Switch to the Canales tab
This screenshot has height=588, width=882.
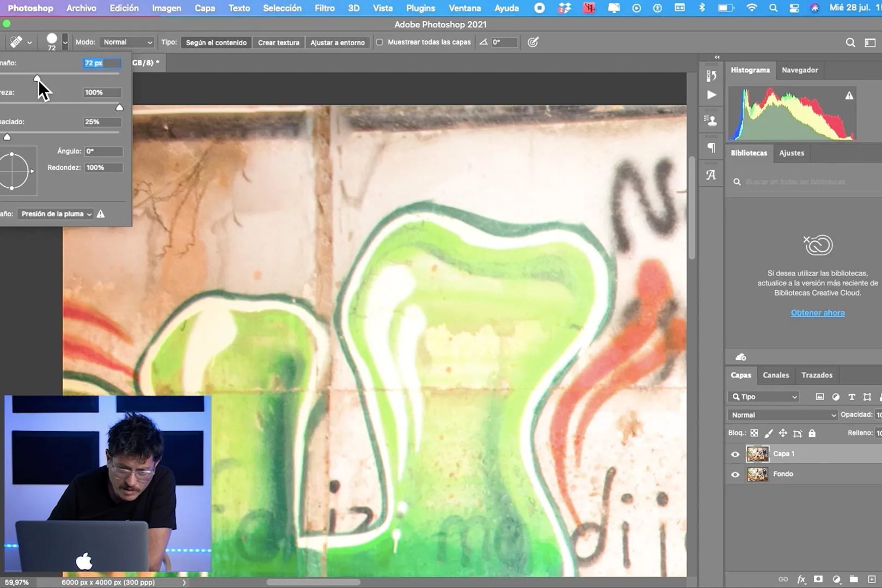point(775,375)
